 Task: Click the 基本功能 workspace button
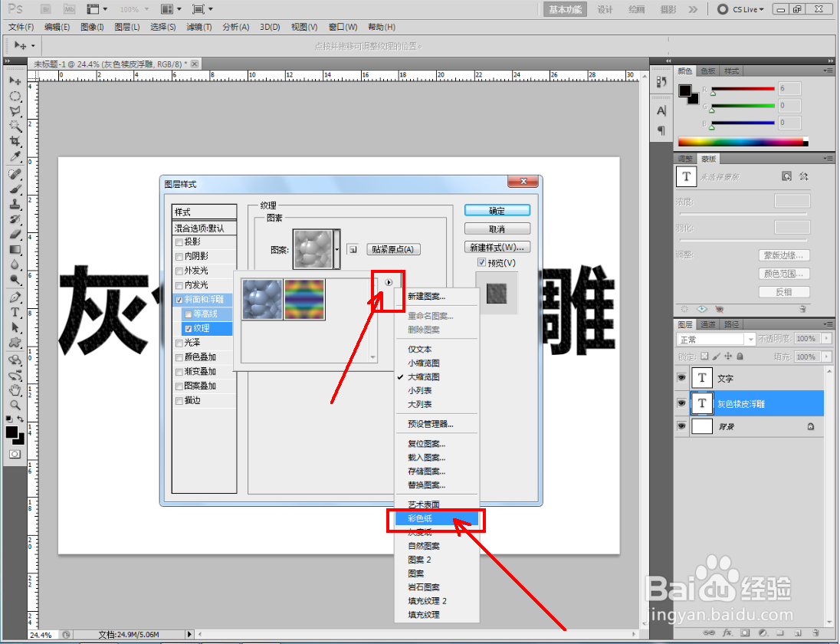(565, 9)
